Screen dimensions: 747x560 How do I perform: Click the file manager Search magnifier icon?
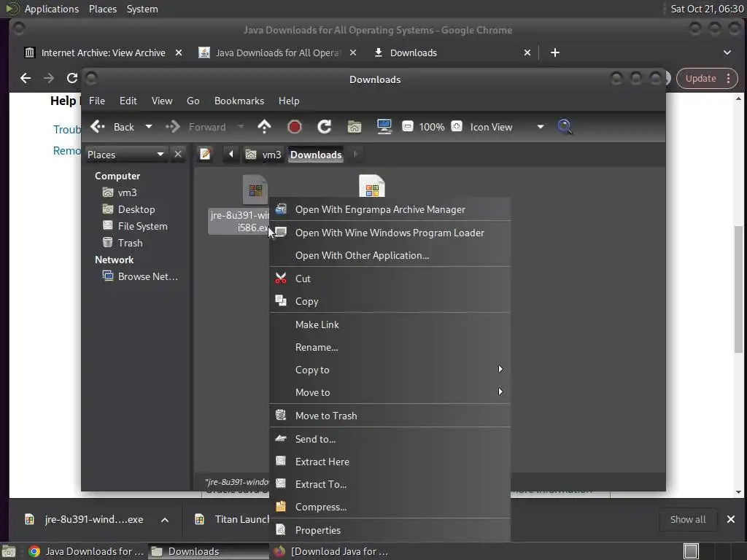(565, 127)
